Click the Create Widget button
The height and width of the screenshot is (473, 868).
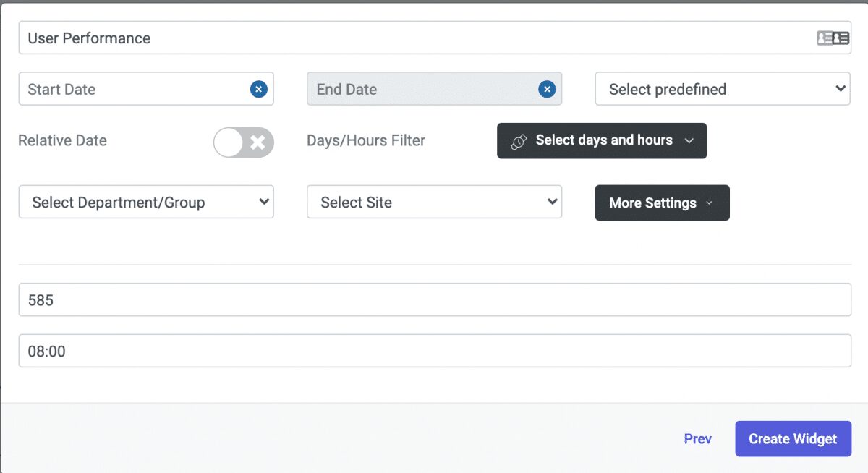pyautogui.click(x=793, y=439)
